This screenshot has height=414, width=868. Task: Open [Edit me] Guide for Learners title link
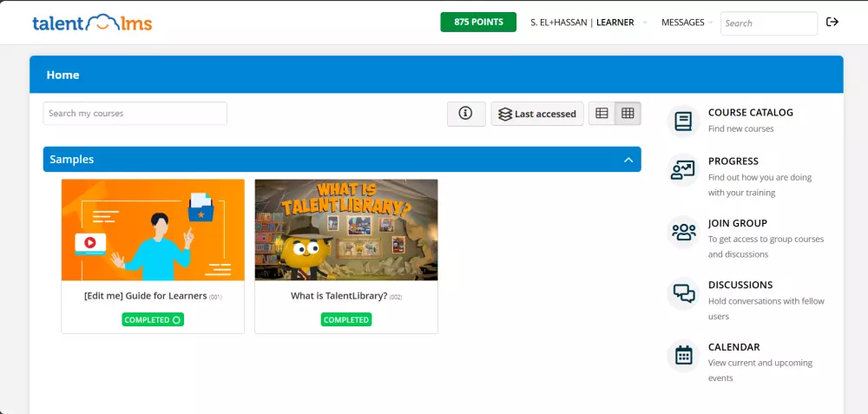point(146,296)
